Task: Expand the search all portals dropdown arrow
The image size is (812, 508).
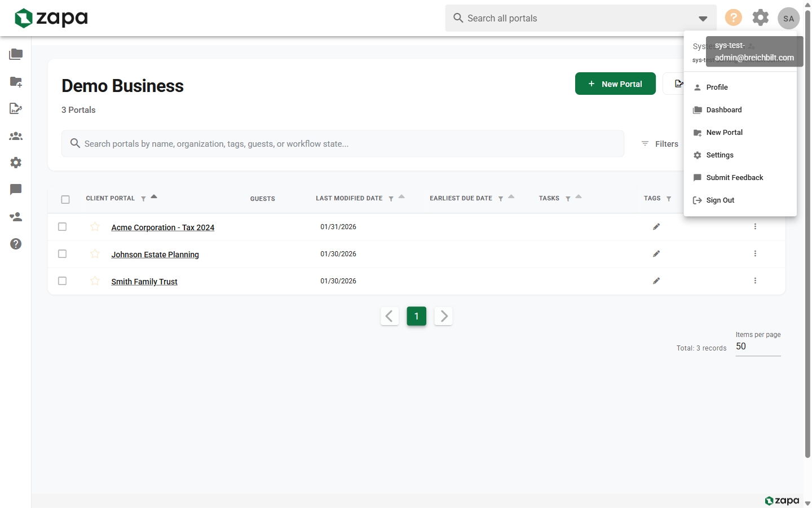Action: 703,19
